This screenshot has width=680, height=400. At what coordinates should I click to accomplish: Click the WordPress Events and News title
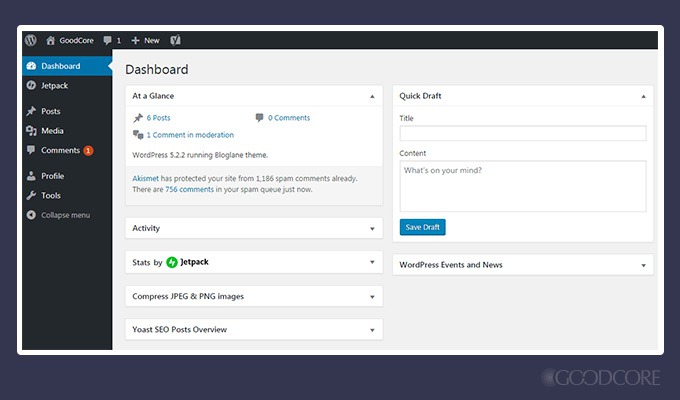[451, 265]
